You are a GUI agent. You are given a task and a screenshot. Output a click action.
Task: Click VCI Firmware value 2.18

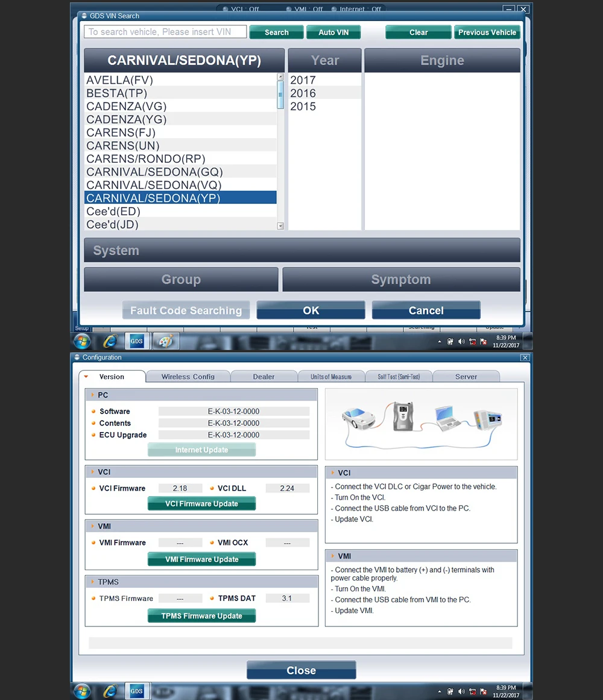tap(180, 488)
